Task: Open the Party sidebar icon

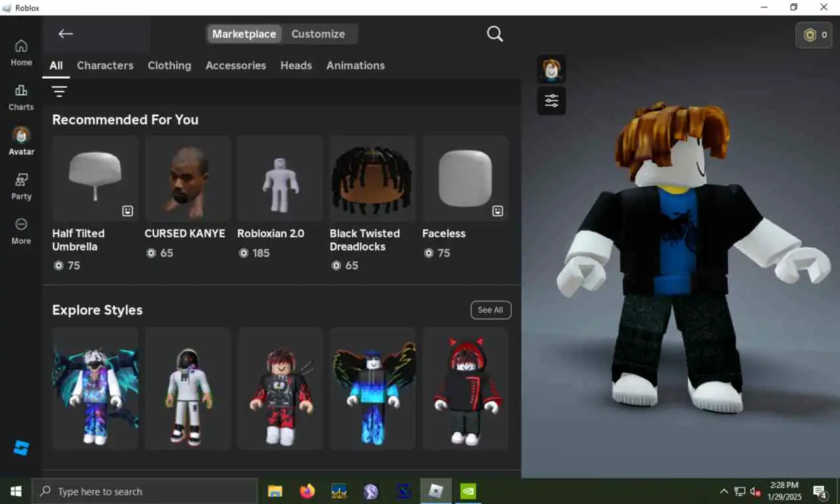Action: pyautogui.click(x=21, y=186)
